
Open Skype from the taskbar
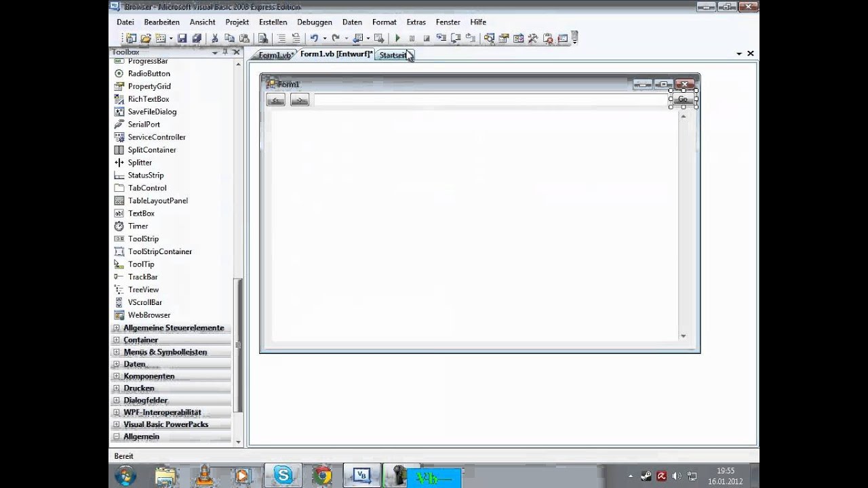(x=283, y=476)
